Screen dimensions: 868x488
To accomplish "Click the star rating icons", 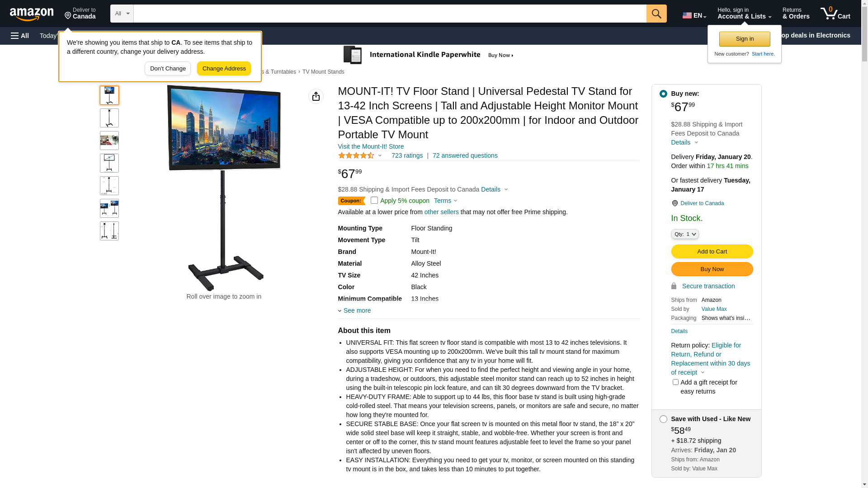I will 356,155.
